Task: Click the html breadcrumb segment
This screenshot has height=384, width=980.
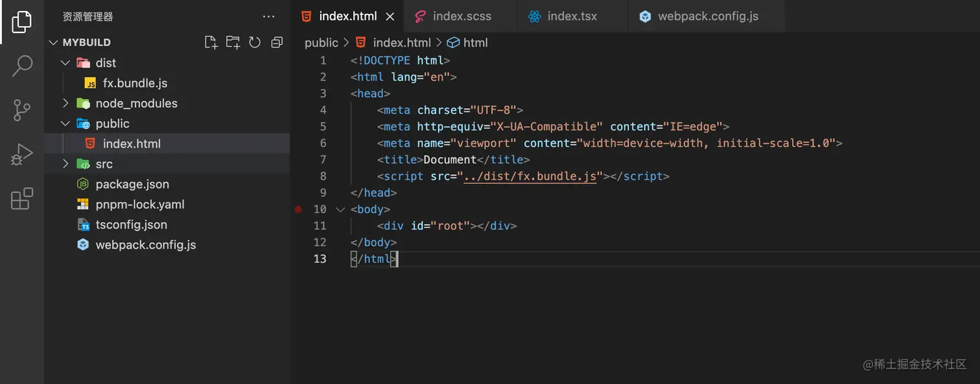Action: (x=476, y=43)
